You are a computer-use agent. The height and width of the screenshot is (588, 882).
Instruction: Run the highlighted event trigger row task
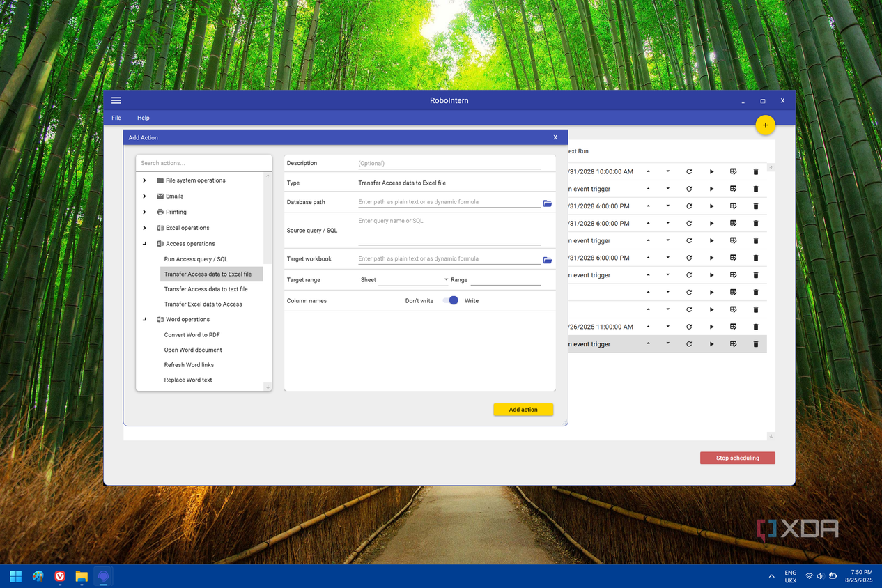point(711,344)
